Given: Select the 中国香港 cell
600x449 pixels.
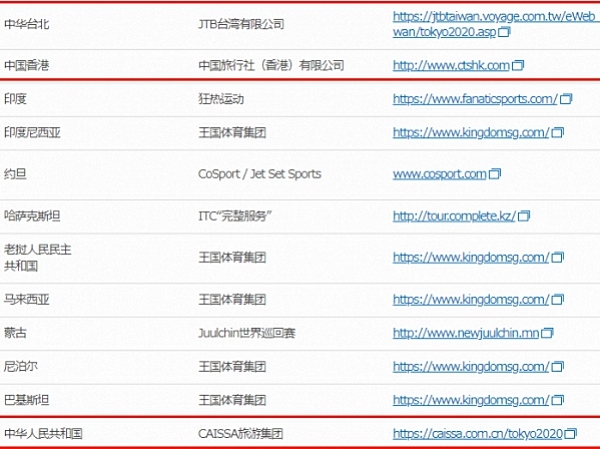Looking at the screenshot, I should [x=26, y=65].
